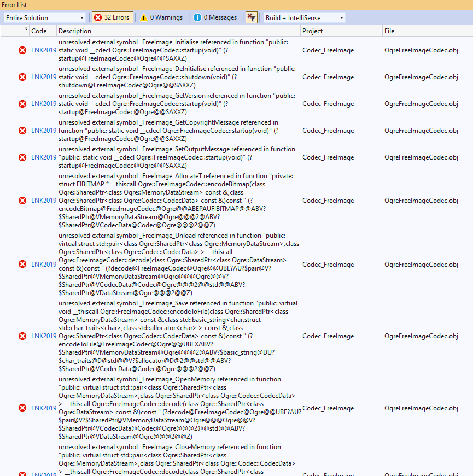The image size is (473, 476).
Task: Open the Entire Solution scope dropdown
Action: [x=45, y=18]
